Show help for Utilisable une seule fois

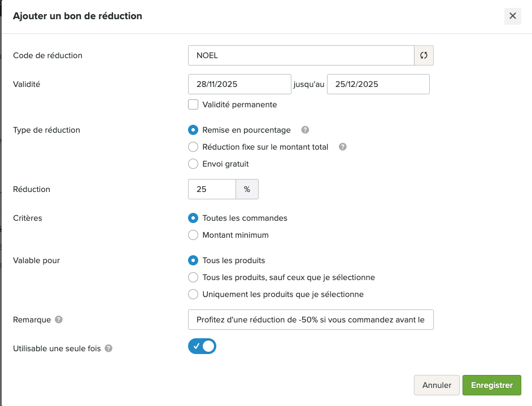pos(108,348)
